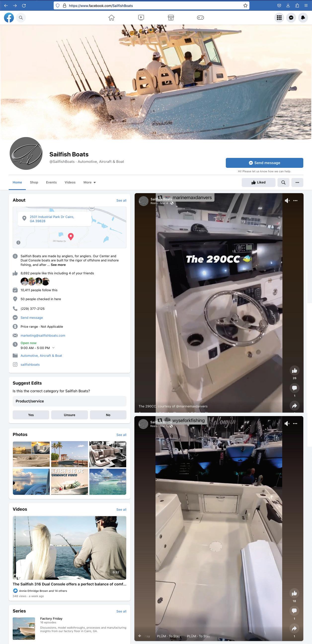The width and height of the screenshot is (312, 644).
Task: Expand description with See more
Action: 58,265
